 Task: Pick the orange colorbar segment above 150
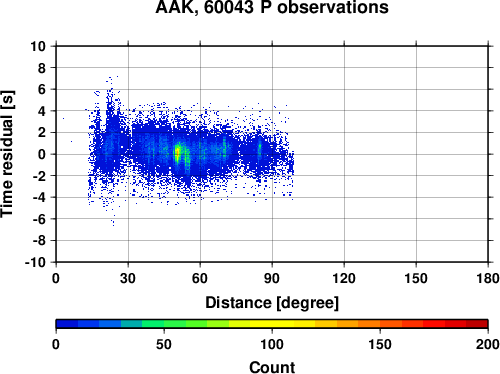(x=380, y=324)
